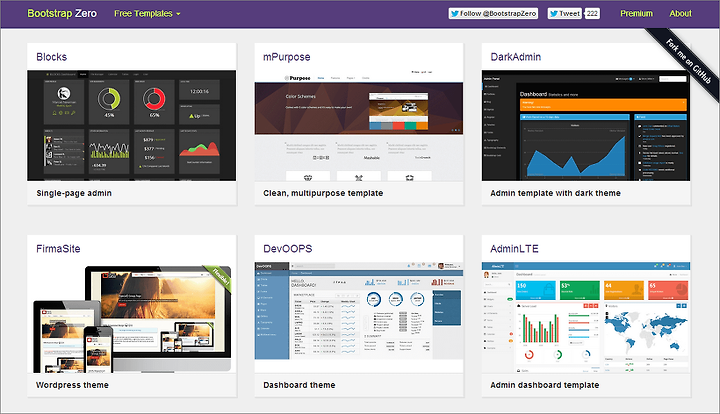Open the DarkAdmin template title
The height and width of the screenshot is (414, 720).
[x=516, y=57]
